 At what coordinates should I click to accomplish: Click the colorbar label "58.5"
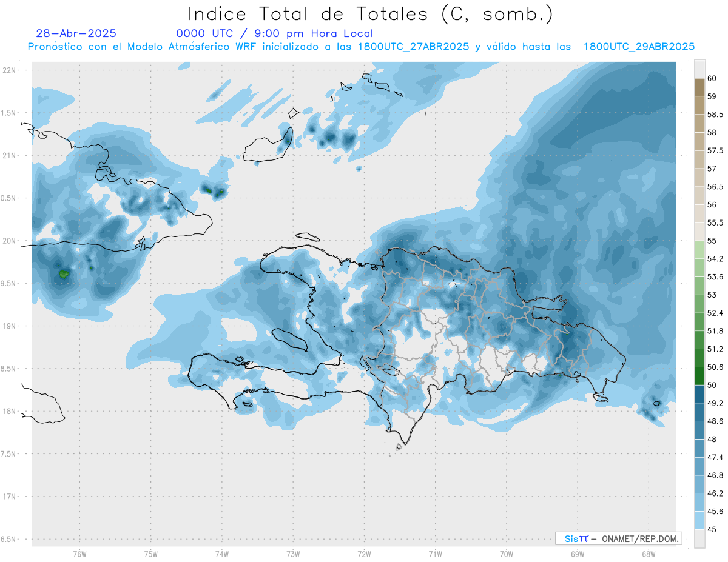tap(715, 115)
